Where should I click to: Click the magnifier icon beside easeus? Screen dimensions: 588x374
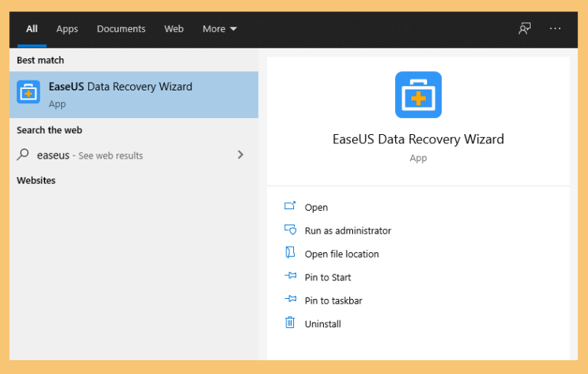coord(23,154)
